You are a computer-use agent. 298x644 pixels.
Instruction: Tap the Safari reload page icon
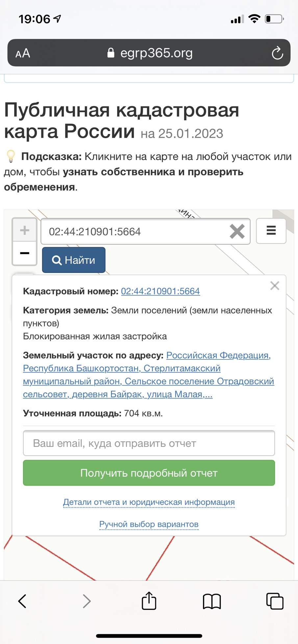click(277, 53)
